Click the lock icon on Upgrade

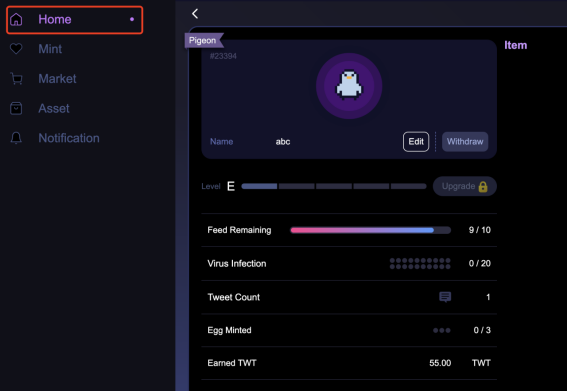coord(483,187)
